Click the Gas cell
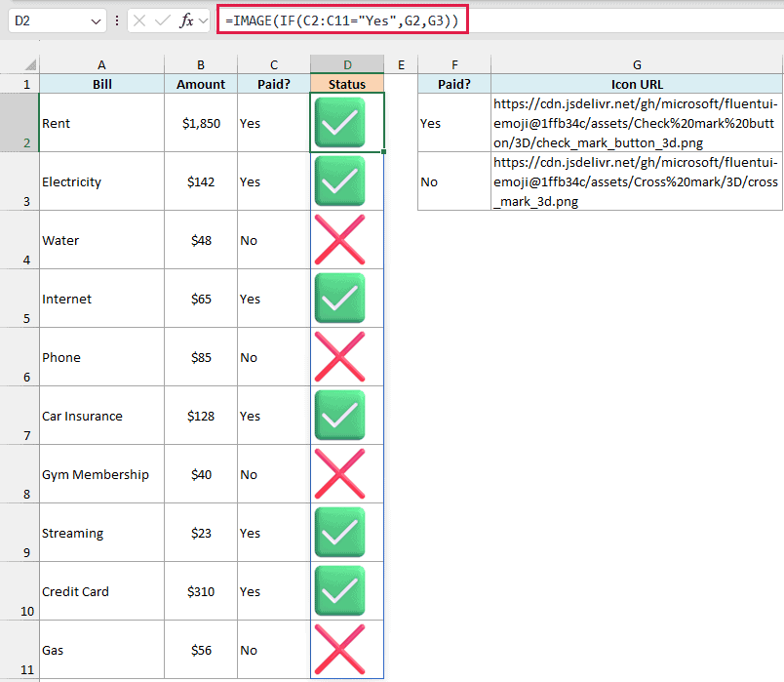This screenshot has height=682, width=784. [x=101, y=650]
